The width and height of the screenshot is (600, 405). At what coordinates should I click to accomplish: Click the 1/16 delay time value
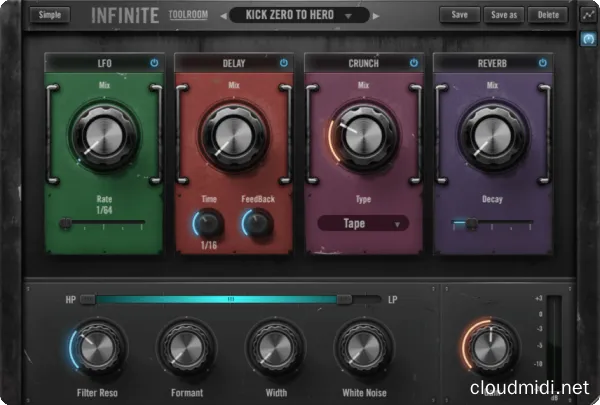click(x=209, y=245)
